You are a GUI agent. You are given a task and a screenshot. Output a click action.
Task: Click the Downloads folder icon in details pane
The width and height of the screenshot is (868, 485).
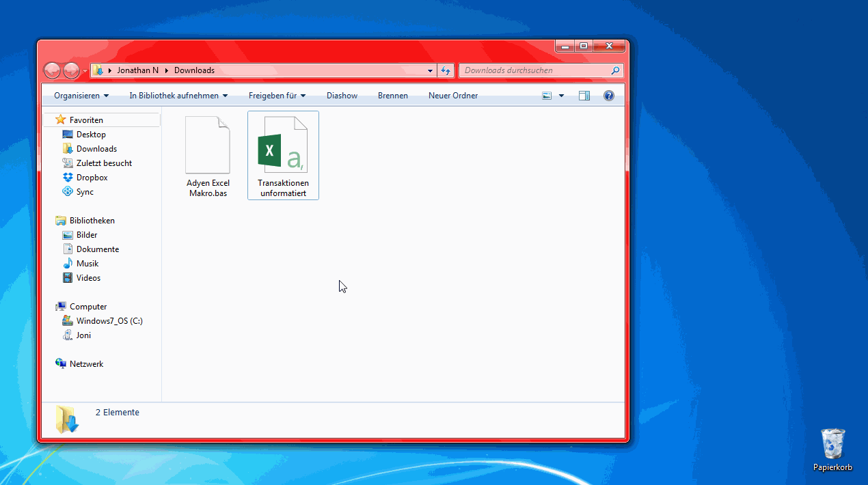67,419
